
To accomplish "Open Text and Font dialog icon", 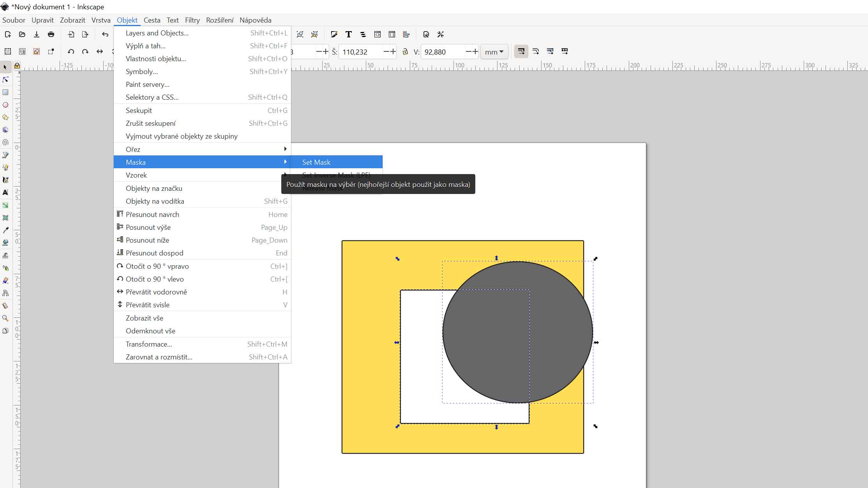I will pyautogui.click(x=348, y=34).
